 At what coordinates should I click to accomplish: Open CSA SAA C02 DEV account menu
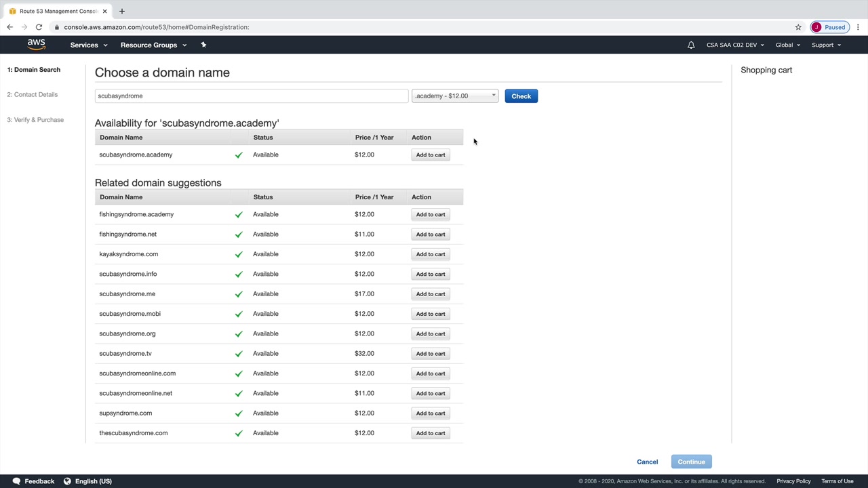click(735, 45)
